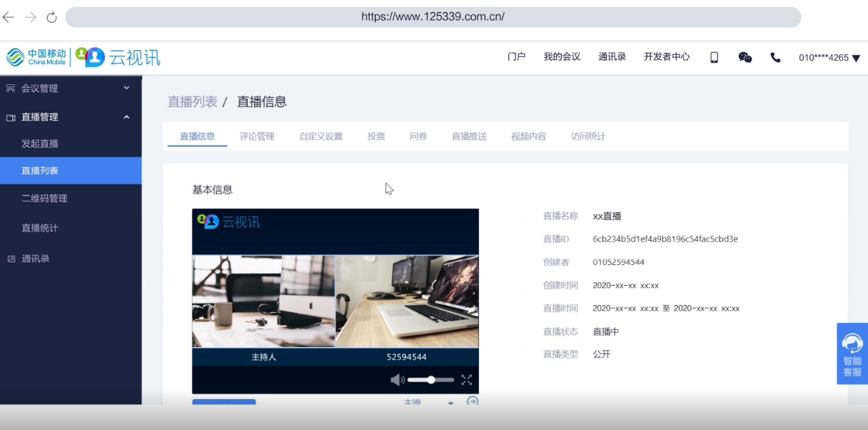Switch to the 评论管理 tab
Image resolution: width=868 pixels, height=430 pixels.
point(257,136)
